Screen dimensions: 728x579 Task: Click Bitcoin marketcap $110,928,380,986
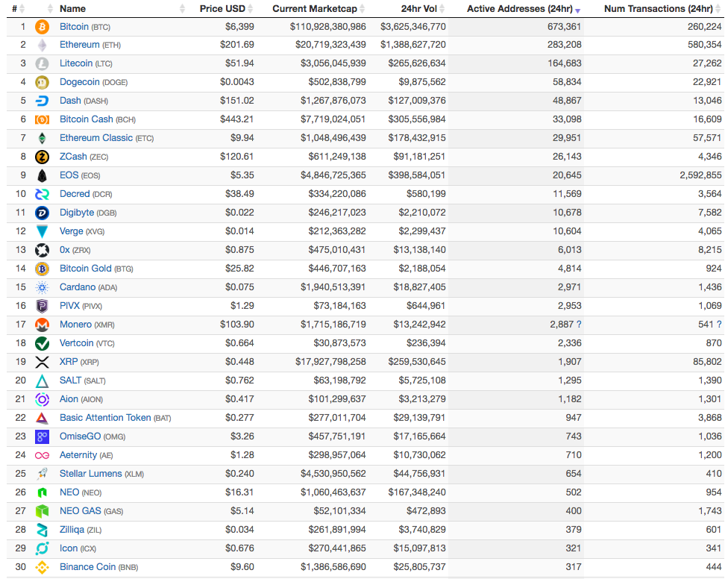point(327,27)
